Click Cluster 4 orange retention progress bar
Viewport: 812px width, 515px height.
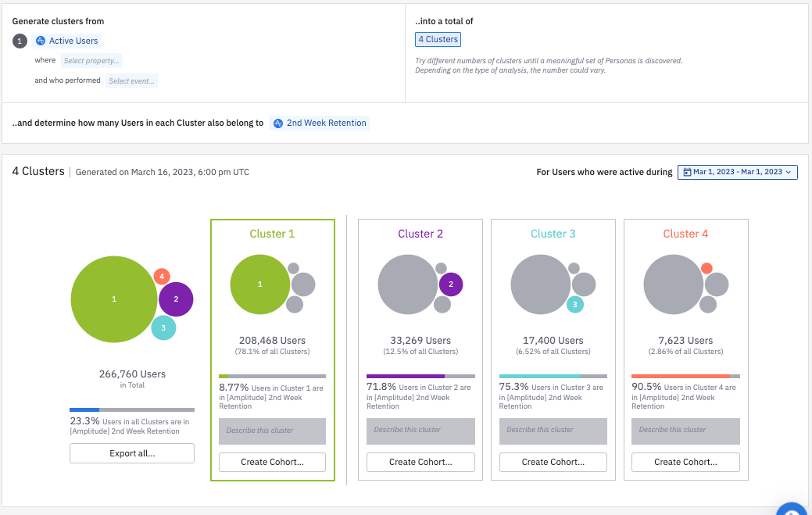(681, 376)
